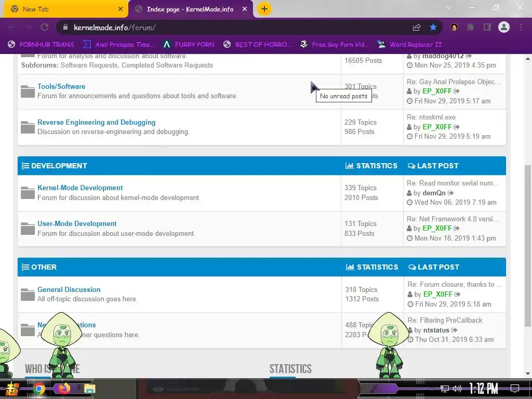532x399 pixels.
Task: Click the vertical scrollbar thumb
Action: click(528, 246)
